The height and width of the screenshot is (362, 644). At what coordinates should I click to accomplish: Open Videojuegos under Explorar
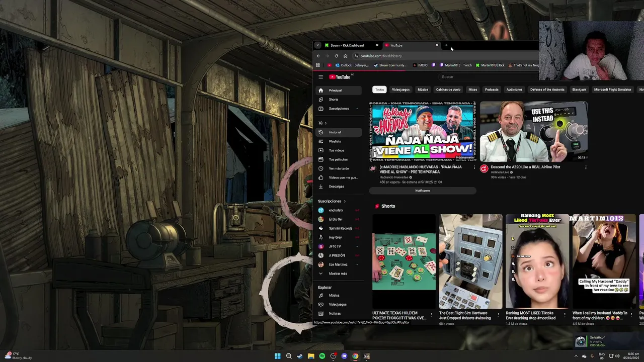point(339,305)
